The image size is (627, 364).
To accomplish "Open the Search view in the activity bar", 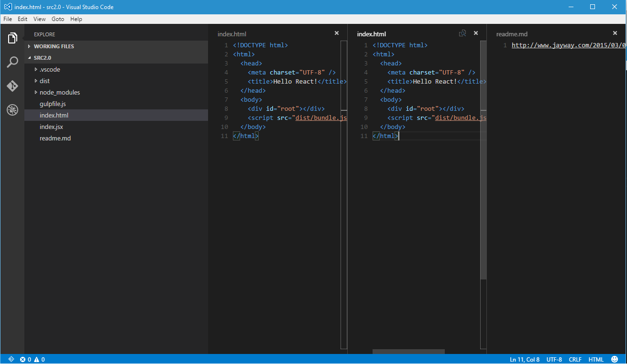I will [12, 62].
